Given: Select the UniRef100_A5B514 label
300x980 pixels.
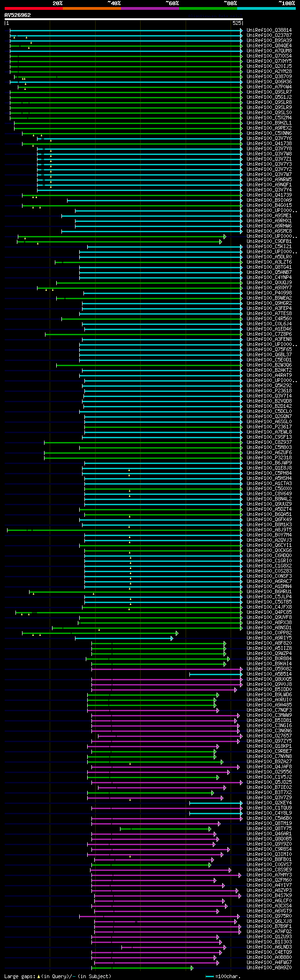Looking at the screenshot, I should click(269, 674).
